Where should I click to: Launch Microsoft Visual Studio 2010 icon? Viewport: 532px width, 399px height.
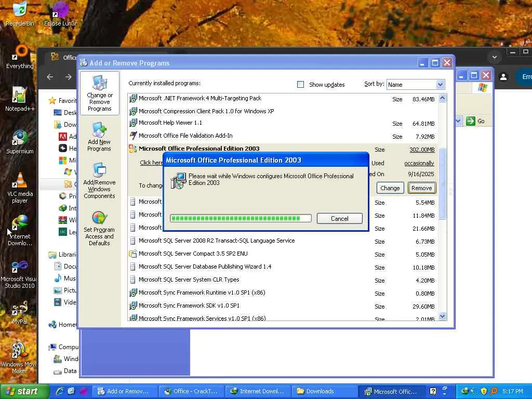(19, 273)
